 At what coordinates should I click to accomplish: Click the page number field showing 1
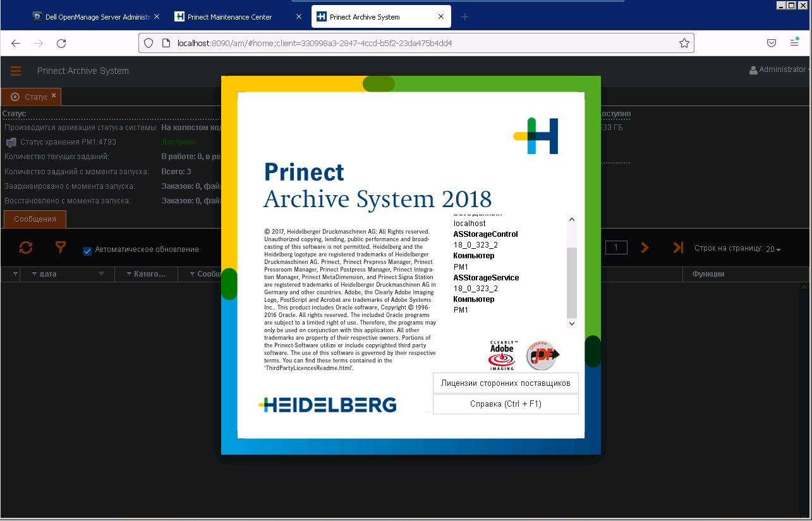(x=616, y=248)
